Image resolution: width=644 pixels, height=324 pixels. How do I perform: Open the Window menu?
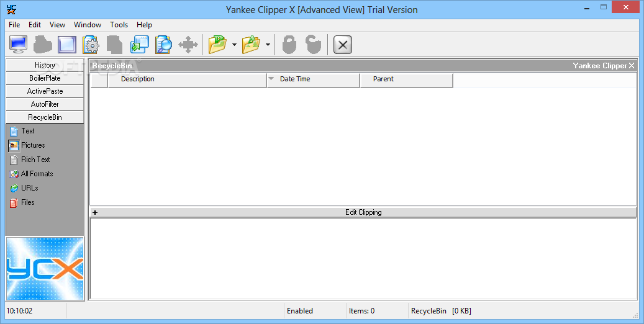tap(88, 25)
